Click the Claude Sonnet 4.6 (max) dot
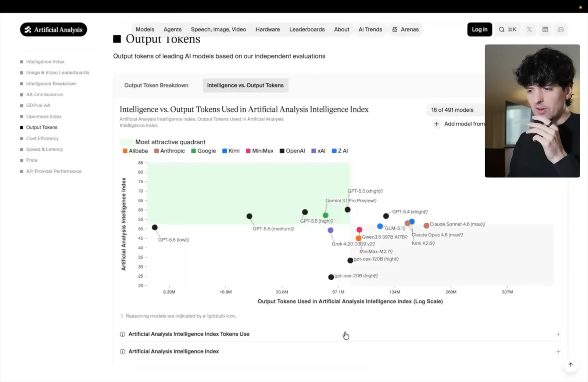The width and height of the screenshot is (588, 382). [426, 226]
